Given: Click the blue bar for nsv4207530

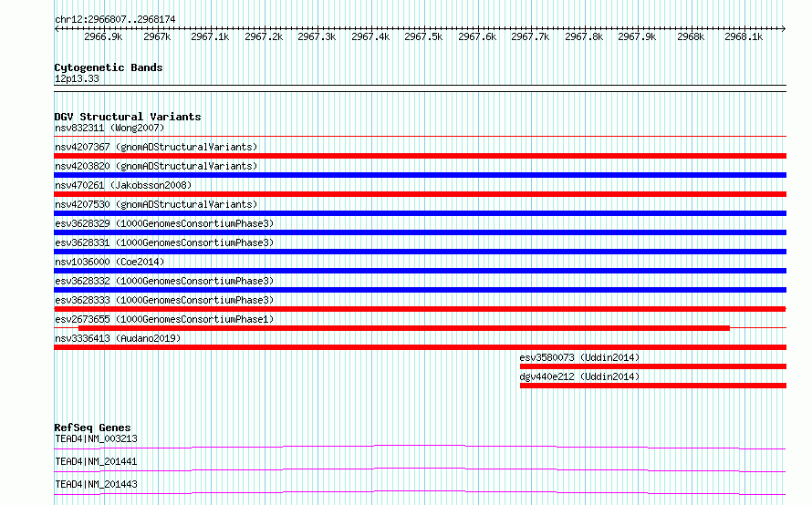Looking at the screenshot, I should coord(420,213).
